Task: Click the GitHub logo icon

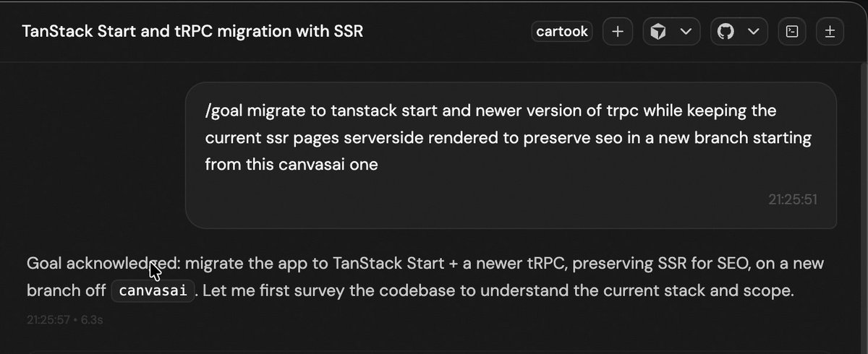Action: click(726, 32)
